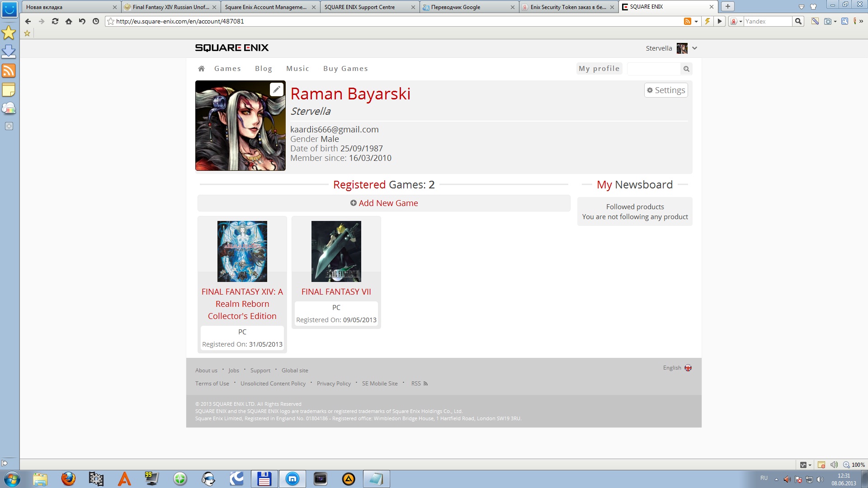Viewport: 868px width, 488px height.
Task: Go back with the browser back arrow
Action: 28,21
